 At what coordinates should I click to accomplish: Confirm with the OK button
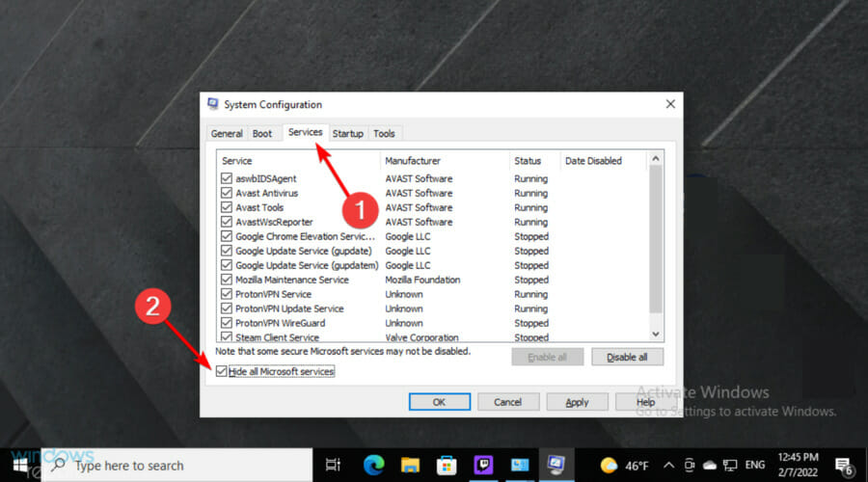439,402
